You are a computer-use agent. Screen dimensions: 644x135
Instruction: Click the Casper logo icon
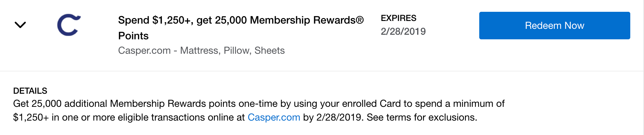coord(69,25)
